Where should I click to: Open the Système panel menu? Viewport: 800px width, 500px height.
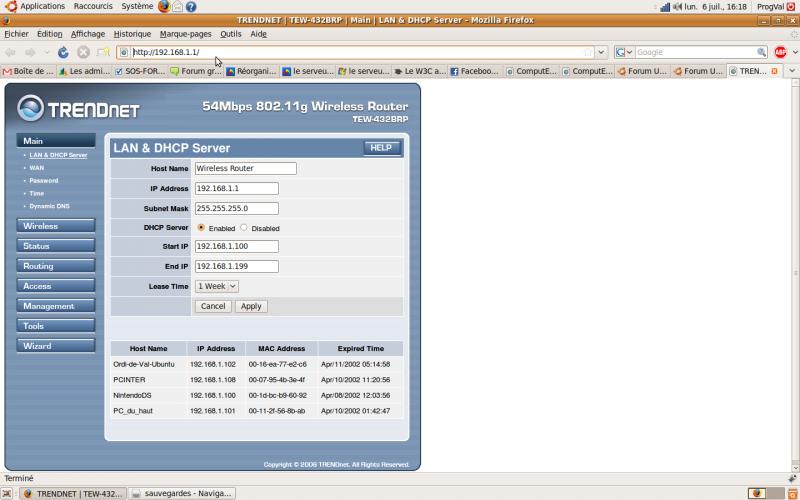pos(137,6)
